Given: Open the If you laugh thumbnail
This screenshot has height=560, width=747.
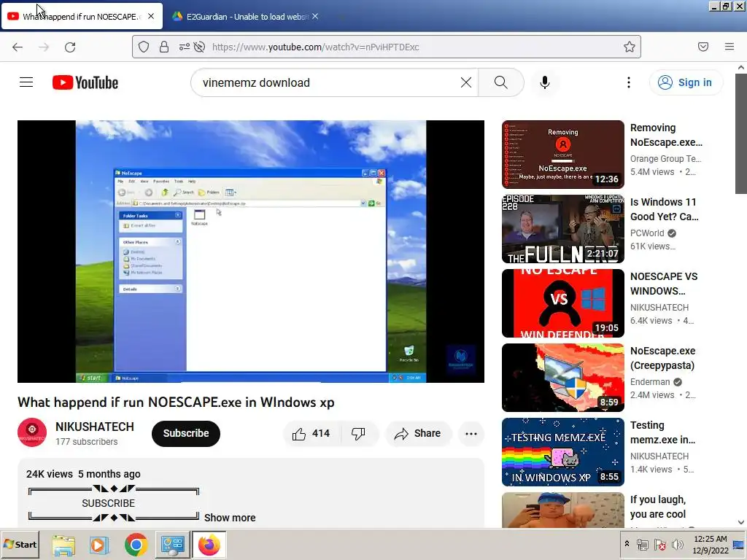Looking at the screenshot, I should pyautogui.click(x=562, y=510).
